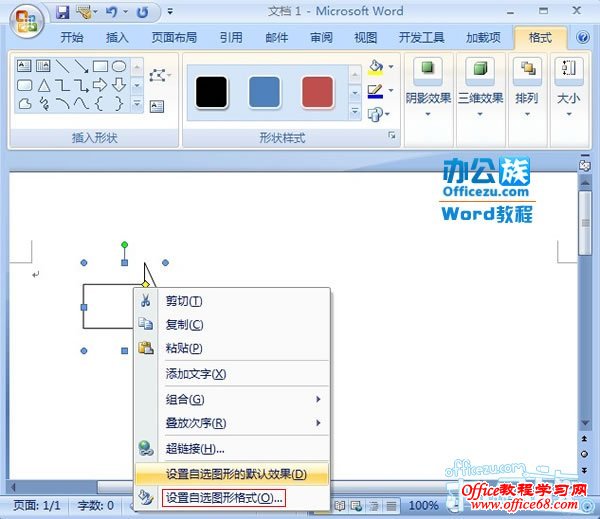This screenshot has width=600, height=519.
Task: Apply the black shape style
Action: tap(212, 92)
